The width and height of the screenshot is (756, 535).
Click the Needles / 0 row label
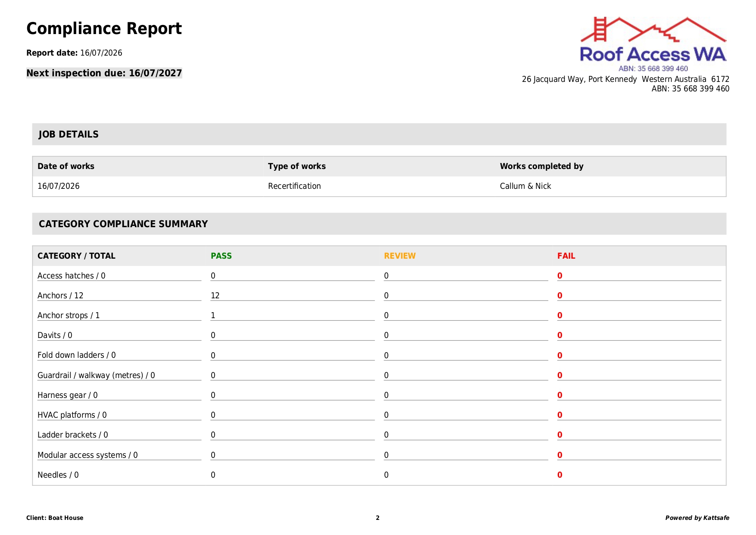pyautogui.click(x=58, y=475)
